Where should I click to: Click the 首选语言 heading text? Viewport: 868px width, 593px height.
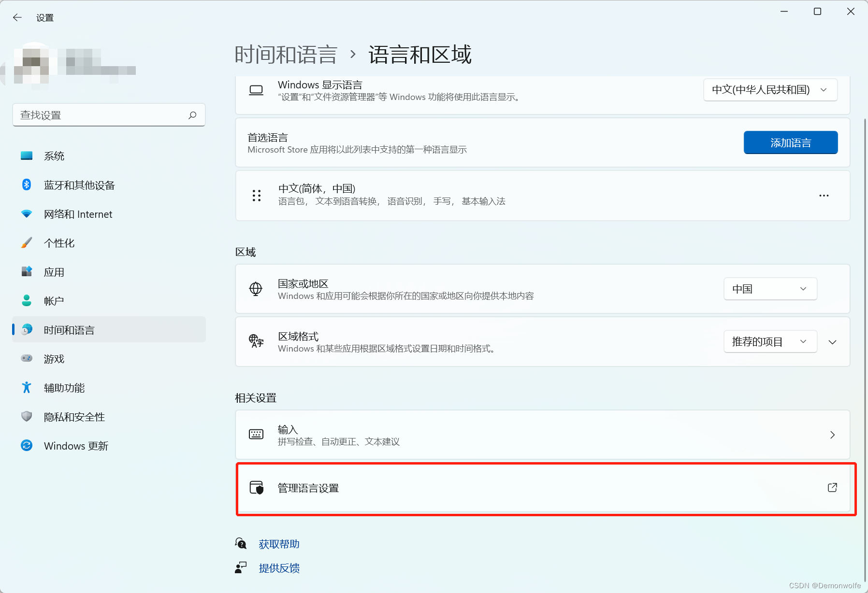pos(268,138)
